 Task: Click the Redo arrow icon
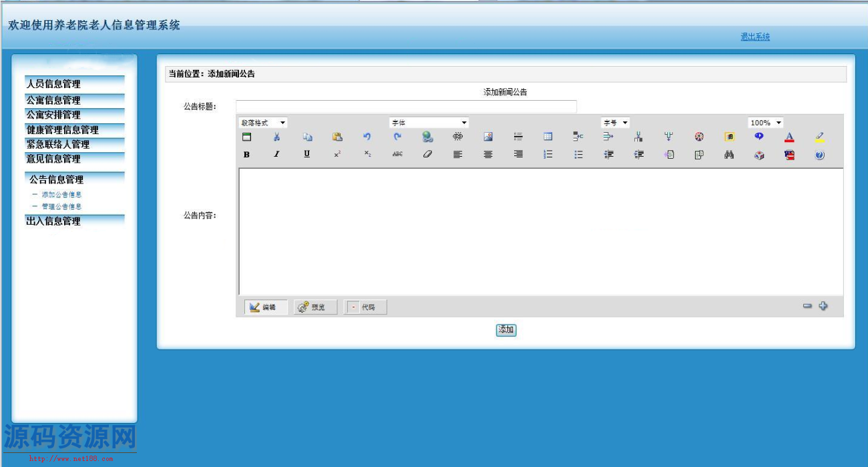coord(397,137)
